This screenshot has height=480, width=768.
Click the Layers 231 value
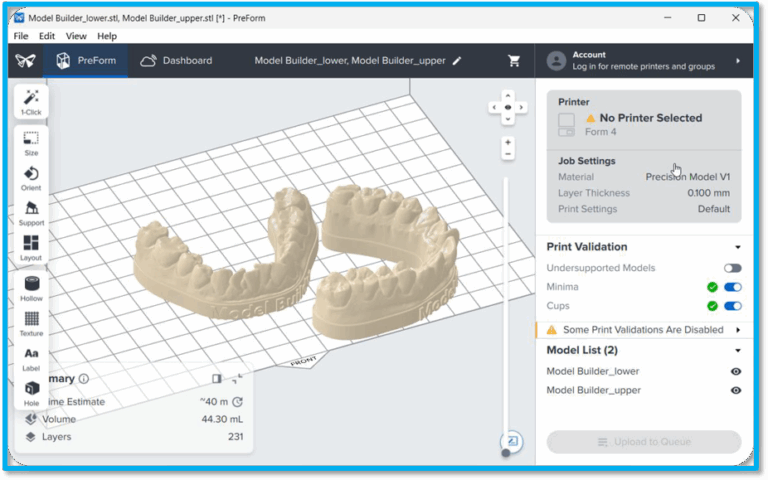click(x=235, y=437)
